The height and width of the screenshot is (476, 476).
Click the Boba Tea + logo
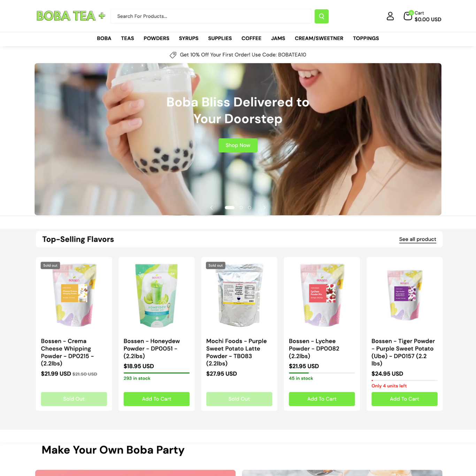click(71, 16)
